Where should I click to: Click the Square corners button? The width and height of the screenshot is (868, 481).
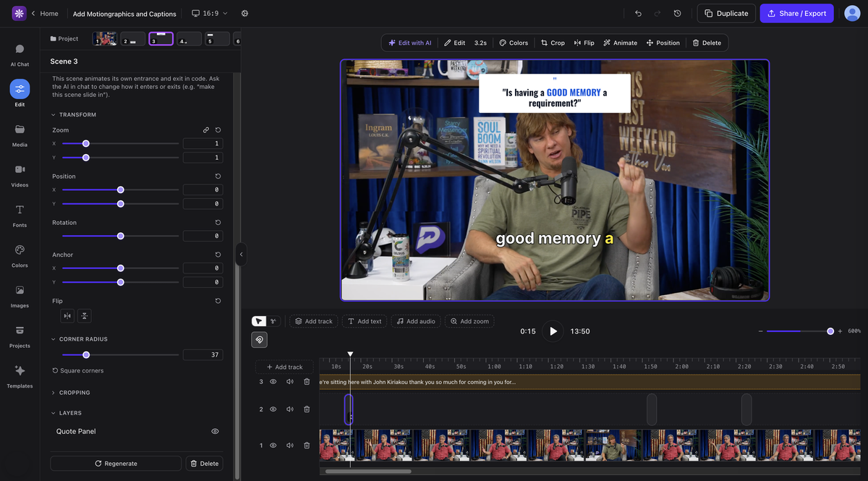pyautogui.click(x=77, y=370)
